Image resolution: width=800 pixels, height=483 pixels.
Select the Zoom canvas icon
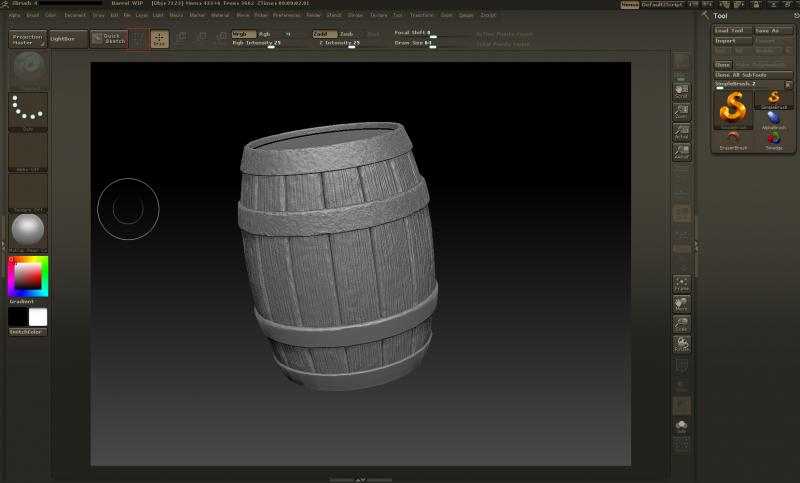pos(681,112)
